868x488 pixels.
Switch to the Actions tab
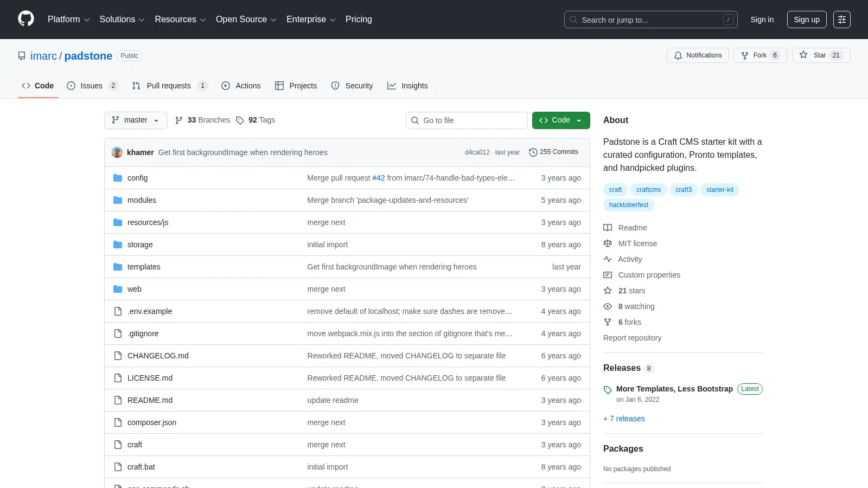click(x=241, y=86)
